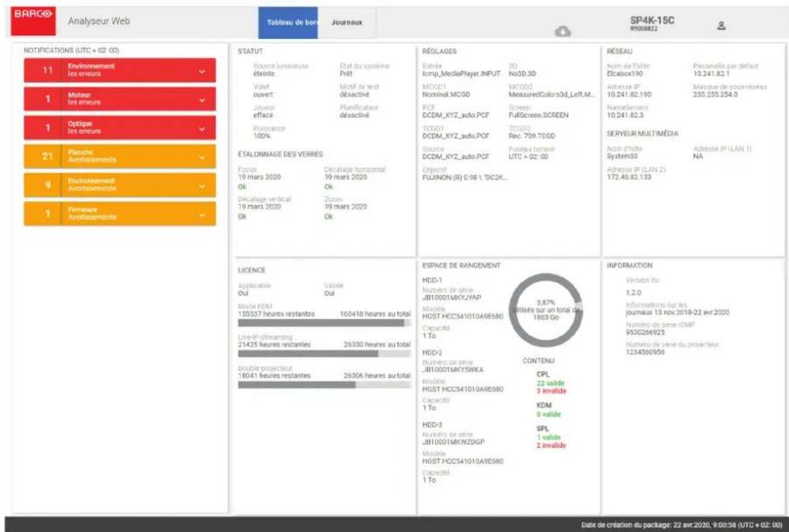Image resolution: width=789 pixels, height=532 pixels.
Task: Open the cloud upload icon
Action: (563, 31)
